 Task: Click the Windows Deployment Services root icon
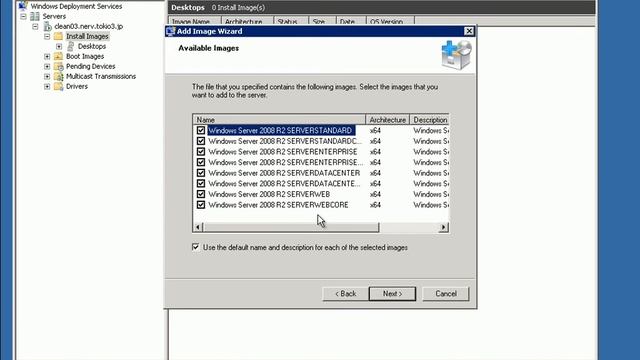coord(23,6)
